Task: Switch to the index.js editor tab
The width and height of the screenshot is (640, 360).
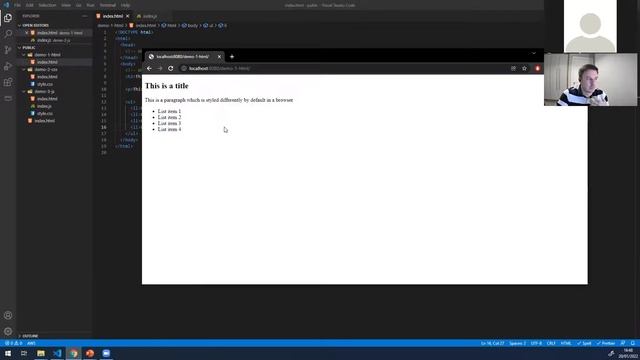Action: point(149,16)
